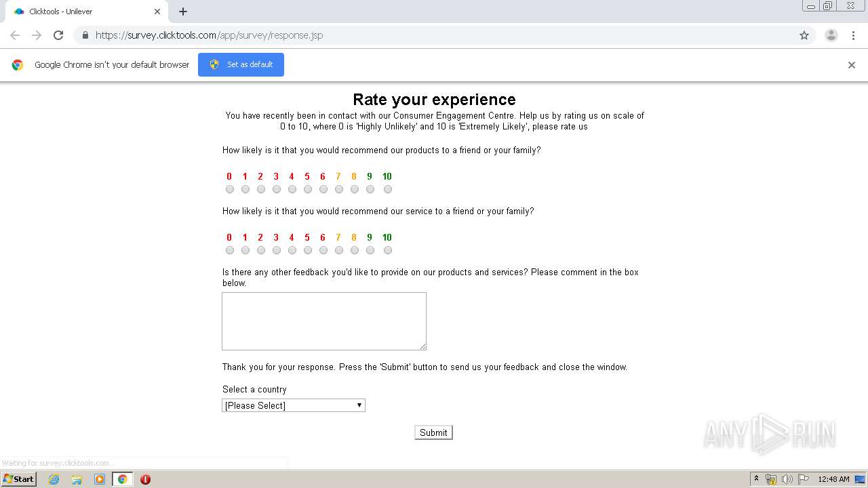This screenshot has width=868, height=488.
Task: Set Chrome as default browser
Action: (x=241, y=64)
